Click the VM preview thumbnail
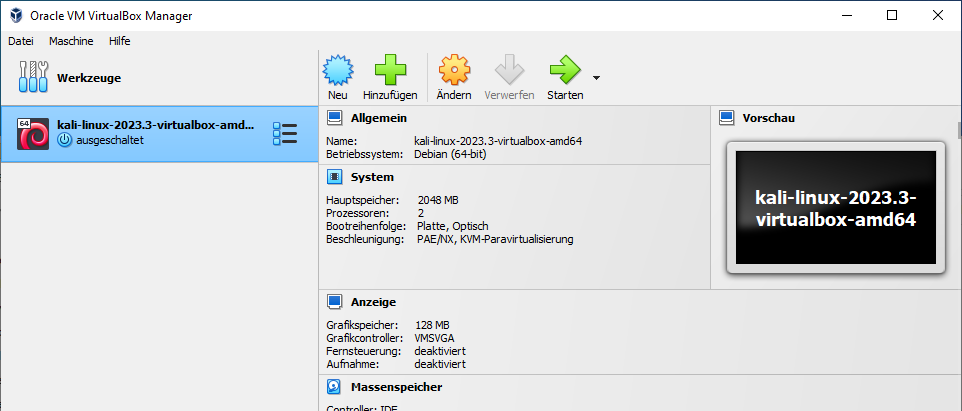962x411 pixels. pyautogui.click(x=835, y=208)
